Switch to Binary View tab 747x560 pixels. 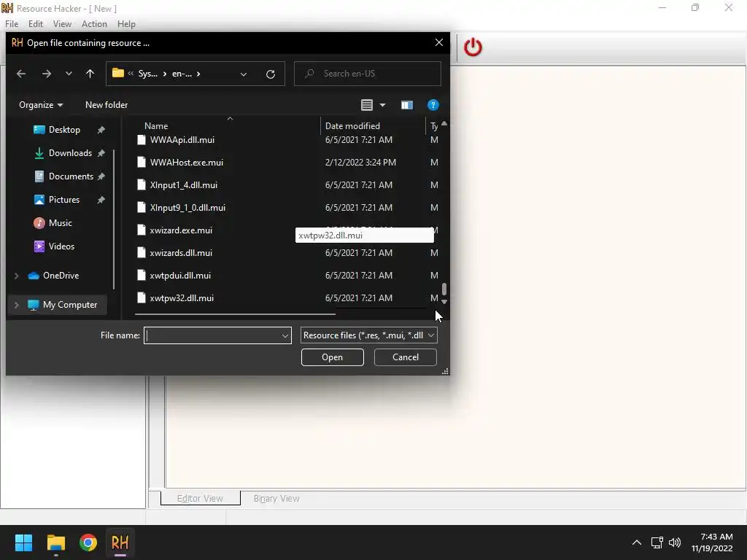(x=276, y=499)
